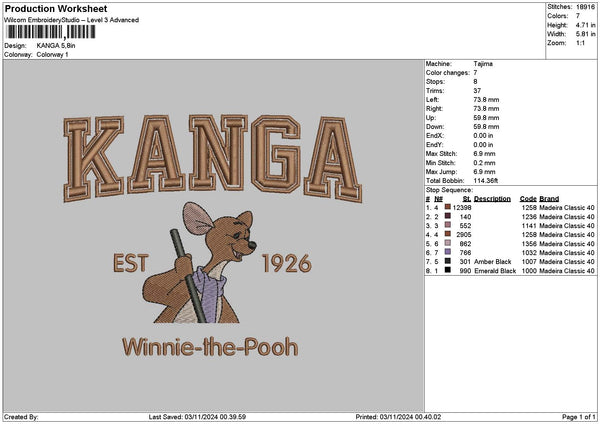The height and width of the screenshot is (424, 600).
Task: Click the 'St.' column header
Action: [x=467, y=199]
